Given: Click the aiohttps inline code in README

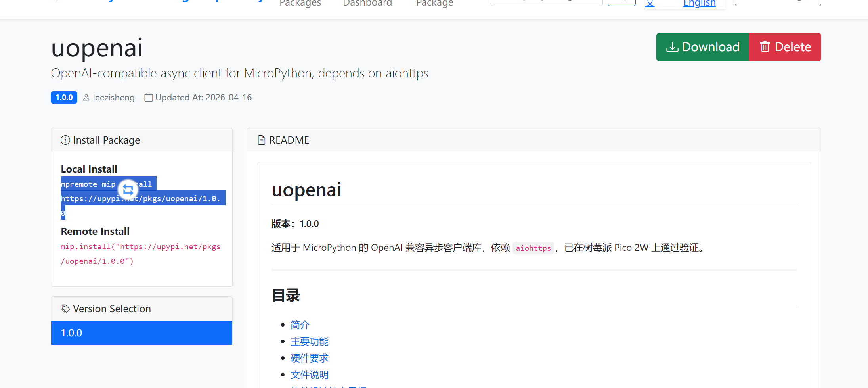Looking at the screenshot, I should click(x=533, y=248).
